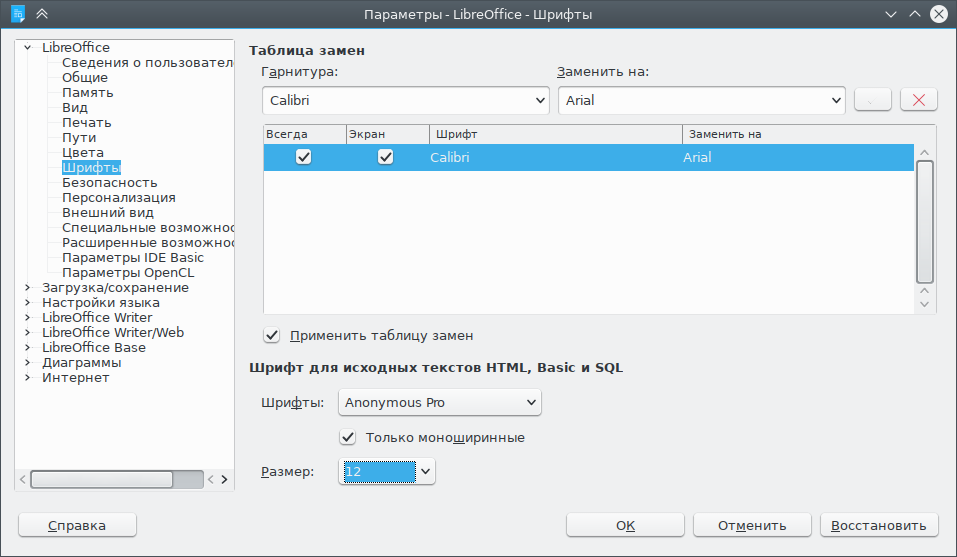Image resolution: width=957 pixels, height=557 pixels.
Task: Open the Шрифты Anonymous Pro dropdown
Action: (439, 403)
